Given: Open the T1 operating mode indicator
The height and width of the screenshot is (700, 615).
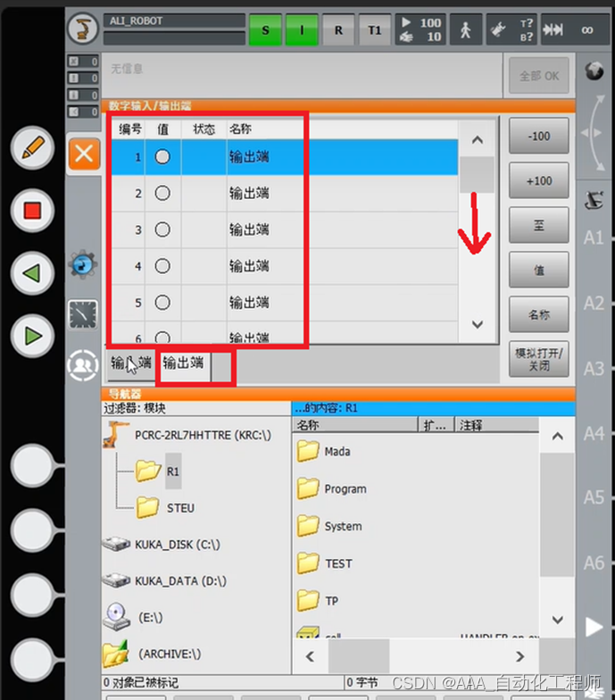Looking at the screenshot, I should point(375,30).
